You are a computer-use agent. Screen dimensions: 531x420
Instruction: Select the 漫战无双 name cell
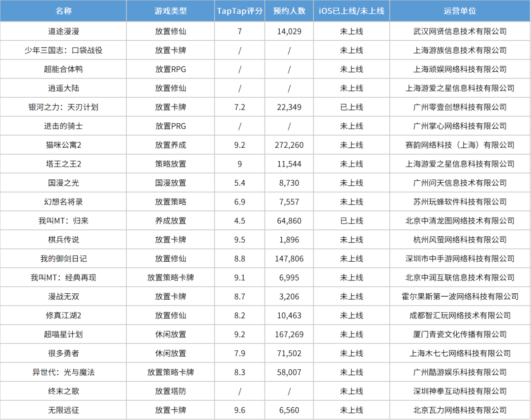pyautogui.click(x=63, y=297)
